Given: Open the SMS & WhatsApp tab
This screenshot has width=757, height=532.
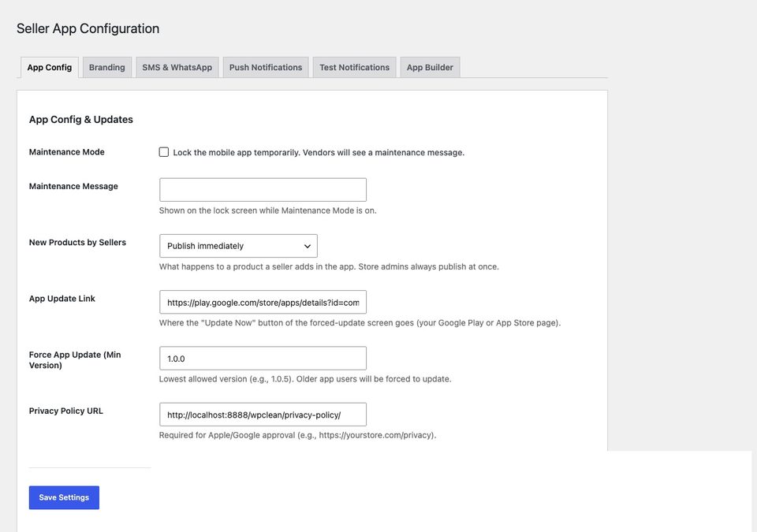Looking at the screenshot, I should pyautogui.click(x=177, y=68).
